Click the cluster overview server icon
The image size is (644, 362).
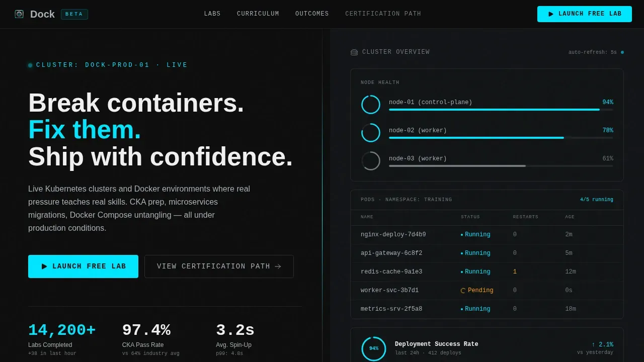click(x=354, y=52)
